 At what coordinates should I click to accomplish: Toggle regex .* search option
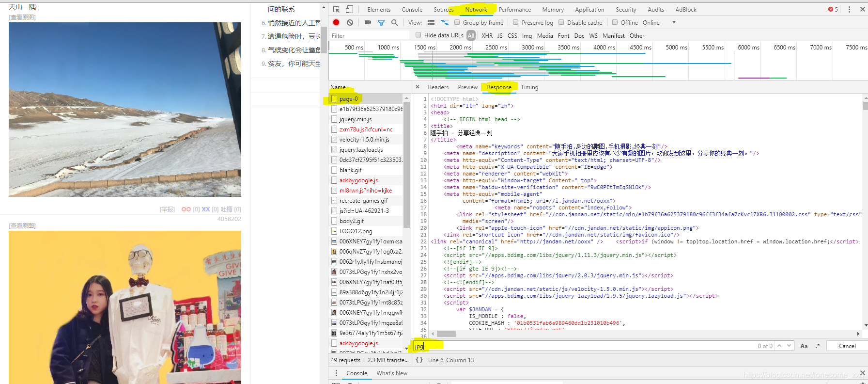point(818,346)
